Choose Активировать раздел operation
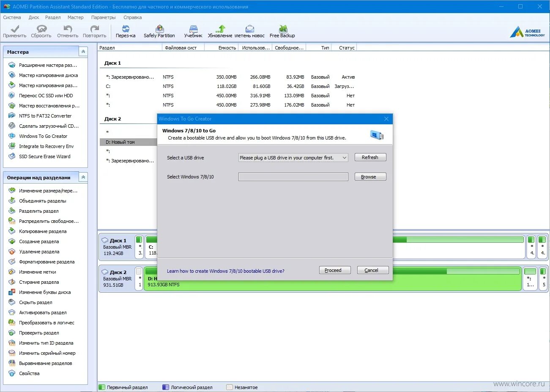 43,313
